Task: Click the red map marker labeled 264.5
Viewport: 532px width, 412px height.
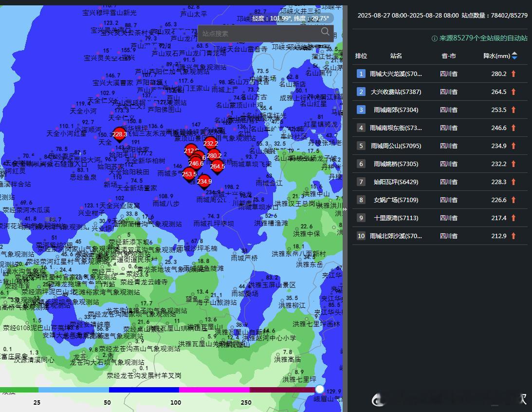Action: tap(217, 166)
